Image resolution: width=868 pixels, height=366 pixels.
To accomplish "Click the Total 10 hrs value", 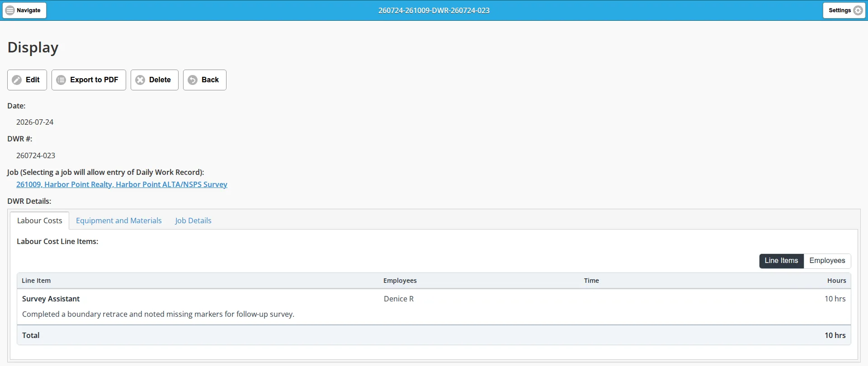I will pos(835,335).
